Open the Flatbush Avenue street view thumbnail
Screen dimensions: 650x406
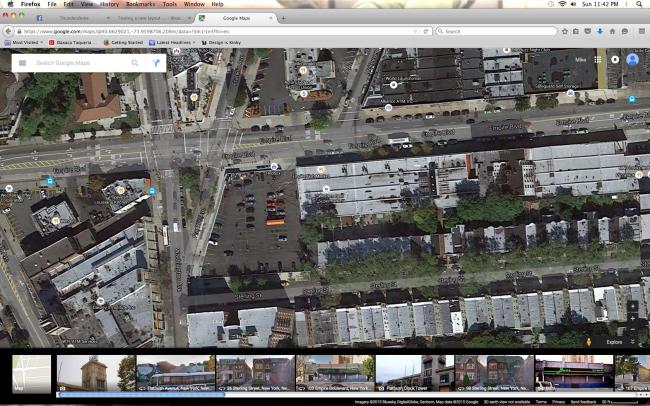(176, 373)
